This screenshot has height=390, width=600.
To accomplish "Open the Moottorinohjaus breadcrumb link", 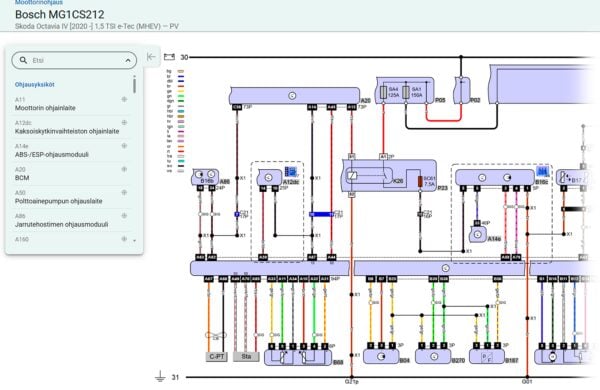I will coord(39,2).
